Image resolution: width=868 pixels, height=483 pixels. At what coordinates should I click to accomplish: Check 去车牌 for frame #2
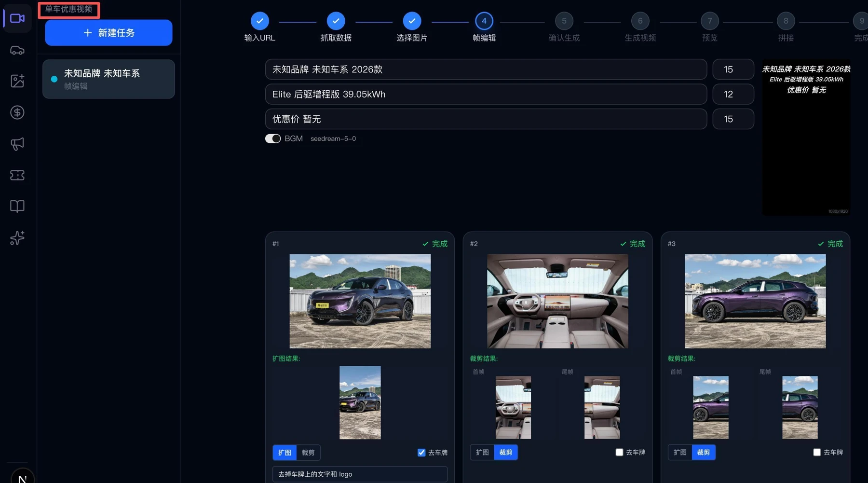(619, 453)
